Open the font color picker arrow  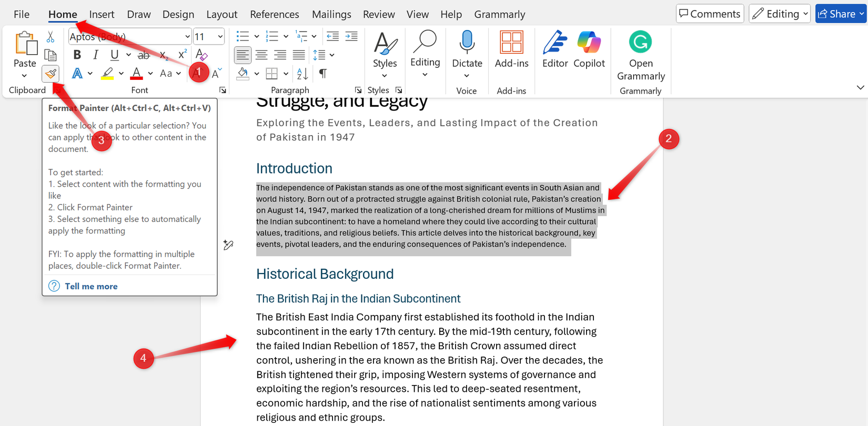click(150, 74)
